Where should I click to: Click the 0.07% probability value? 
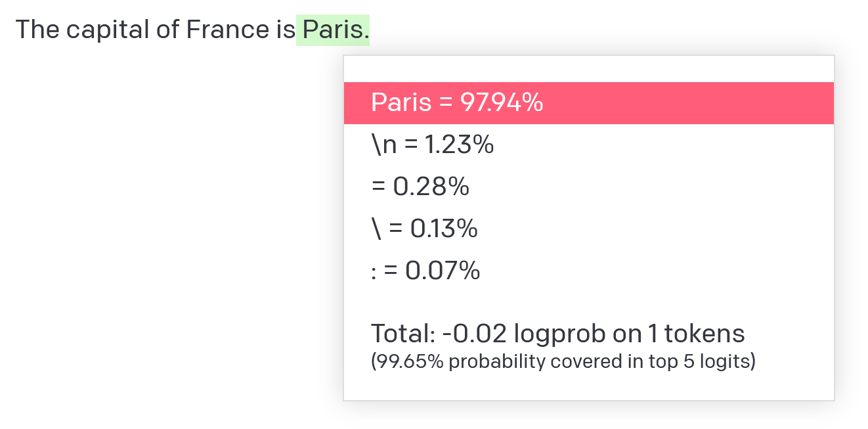click(443, 271)
